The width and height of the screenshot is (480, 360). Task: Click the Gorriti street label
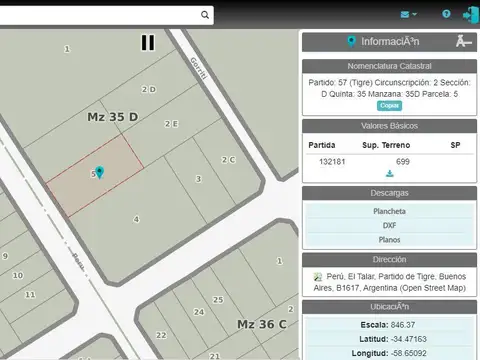point(198,68)
